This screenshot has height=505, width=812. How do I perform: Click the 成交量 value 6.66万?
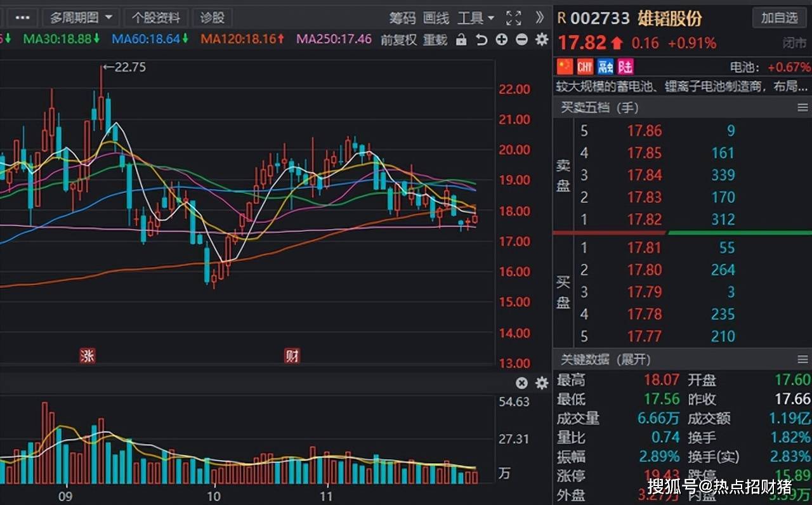click(x=658, y=419)
